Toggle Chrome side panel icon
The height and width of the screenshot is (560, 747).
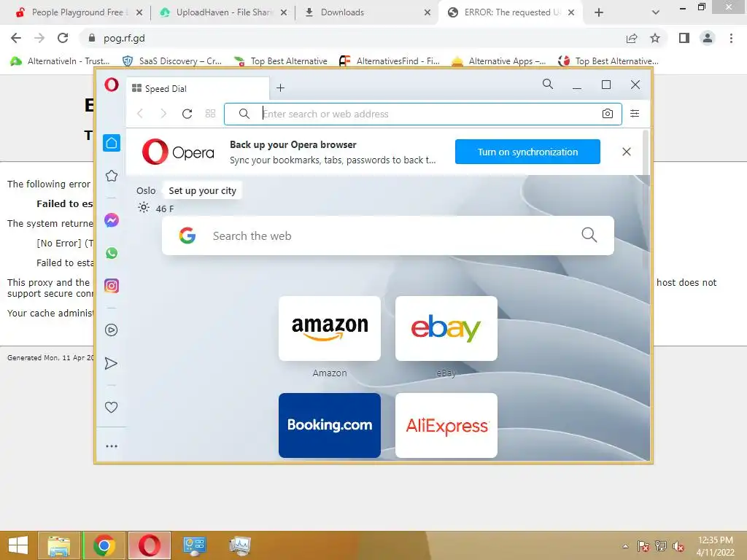684,38
